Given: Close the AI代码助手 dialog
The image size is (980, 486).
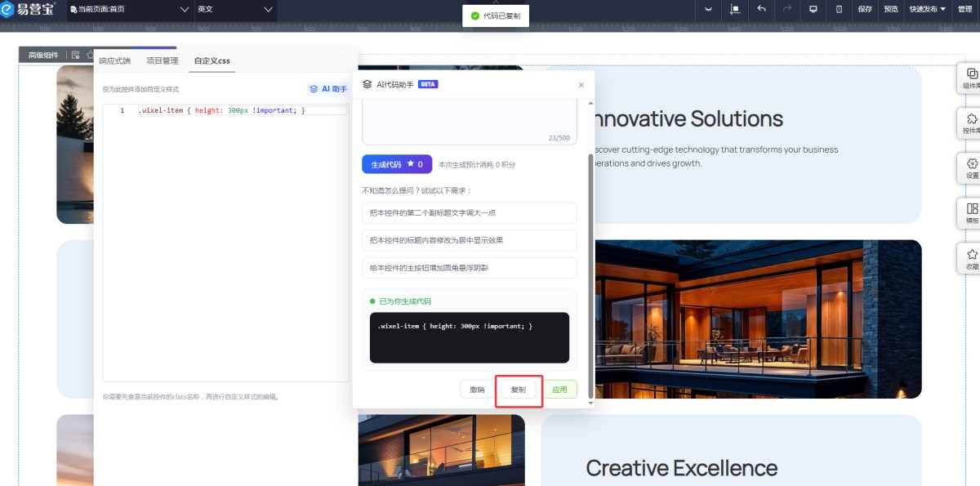Looking at the screenshot, I should [x=581, y=85].
